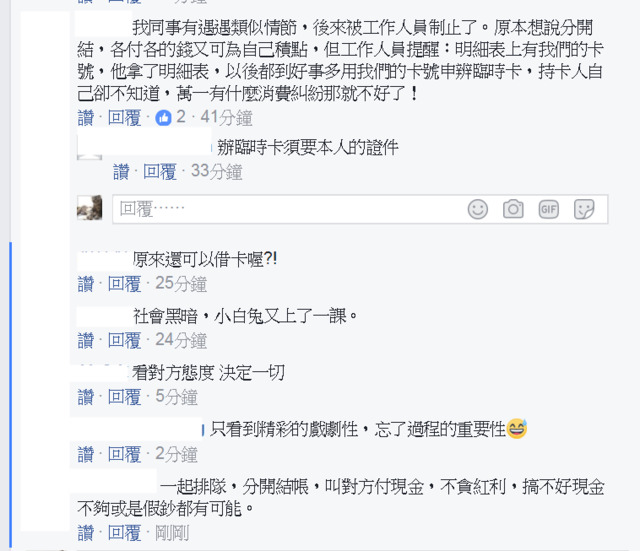Reply to the comment posted 41分鐘 ago
The height and width of the screenshot is (551, 640).
pos(124,118)
